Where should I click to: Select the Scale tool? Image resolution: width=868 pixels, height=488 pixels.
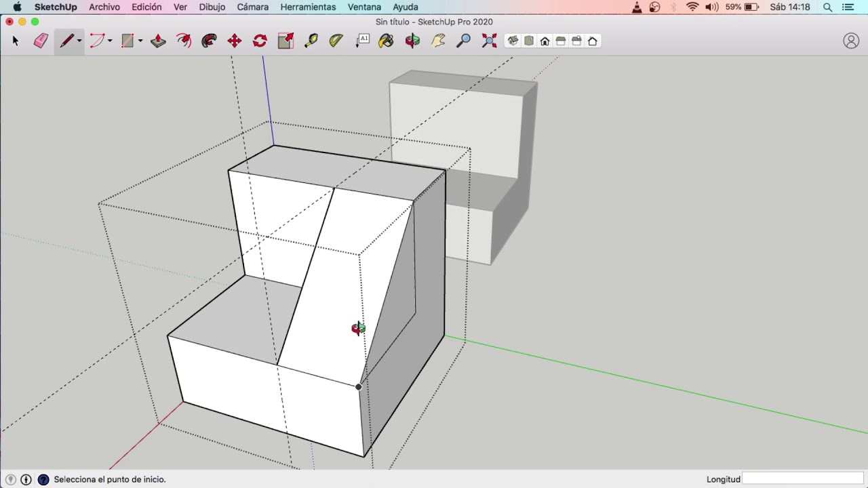(285, 41)
